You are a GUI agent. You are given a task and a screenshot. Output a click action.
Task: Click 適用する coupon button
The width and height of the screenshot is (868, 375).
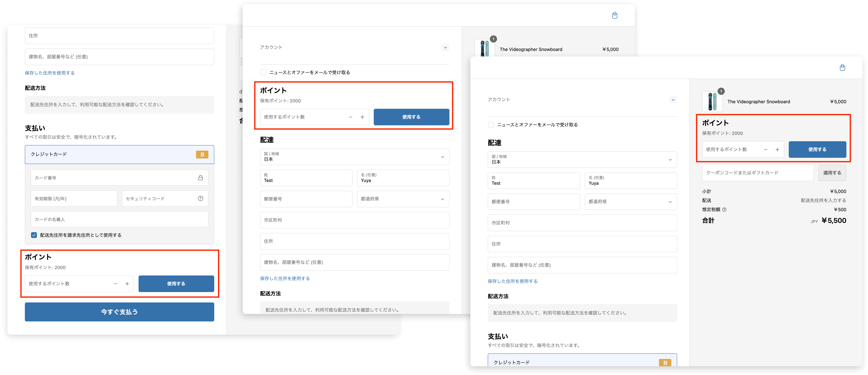832,173
